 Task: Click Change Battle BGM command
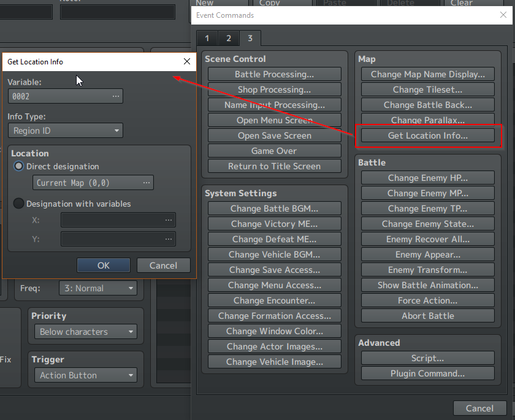tap(274, 208)
